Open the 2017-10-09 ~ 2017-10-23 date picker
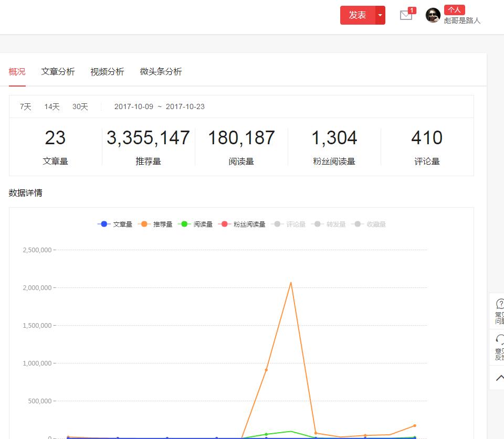The image size is (504, 439). coord(160,106)
